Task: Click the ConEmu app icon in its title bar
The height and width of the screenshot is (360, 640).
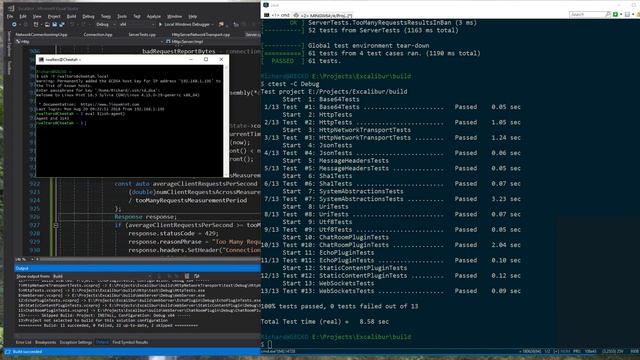Action: [266, 5]
